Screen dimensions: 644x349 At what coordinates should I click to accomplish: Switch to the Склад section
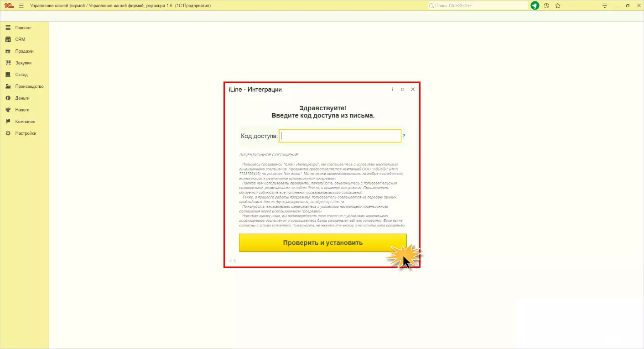coord(21,75)
